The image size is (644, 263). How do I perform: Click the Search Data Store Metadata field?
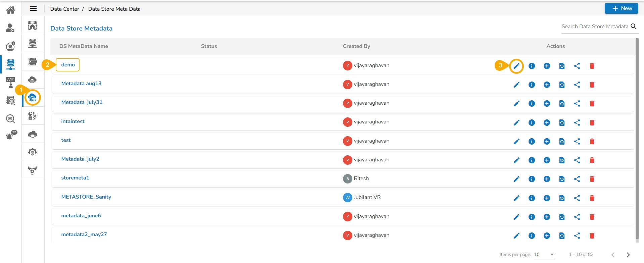tap(595, 27)
